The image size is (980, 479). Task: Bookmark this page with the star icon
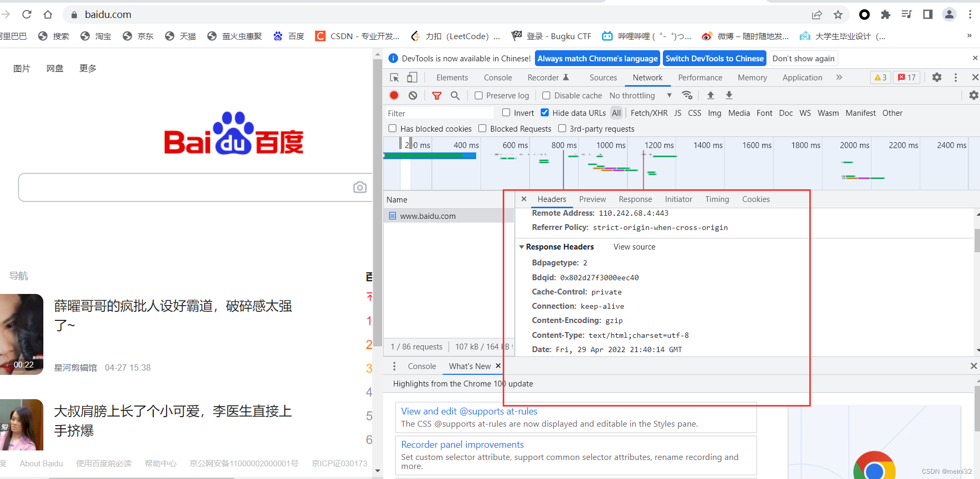click(838, 15)
